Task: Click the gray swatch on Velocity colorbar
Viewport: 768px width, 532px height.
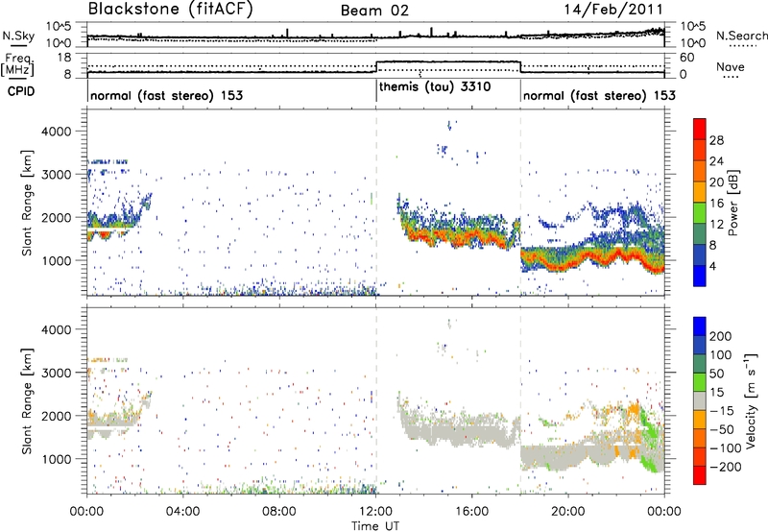Action: pos(700,400)
